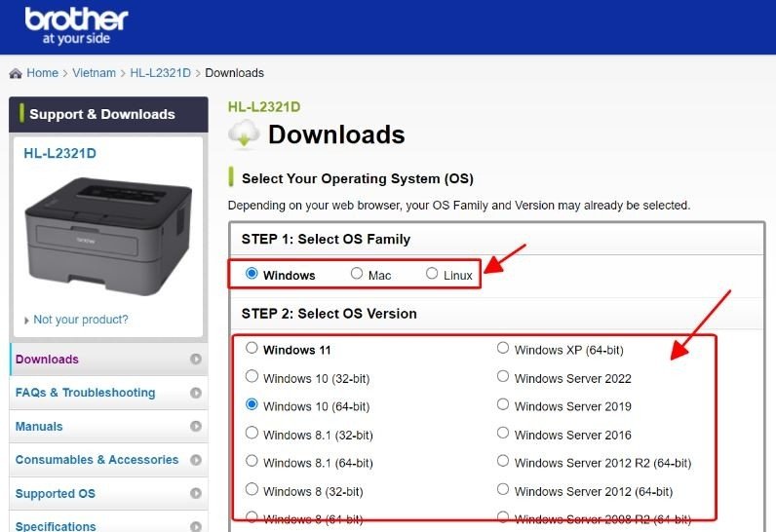Select the Linux OS family option
This screenshot has height=532, width=776.
click(432, 275)
